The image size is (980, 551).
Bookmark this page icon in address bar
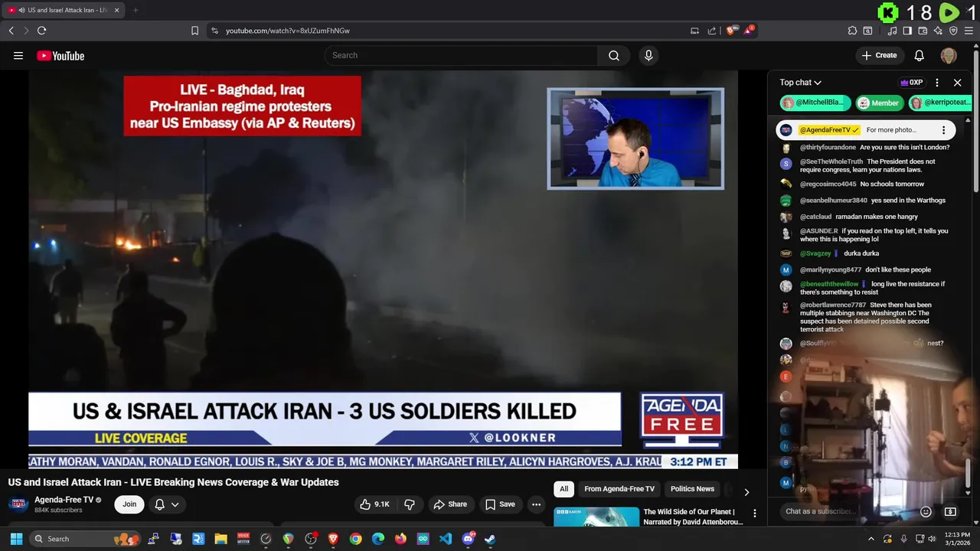point(194,31)
